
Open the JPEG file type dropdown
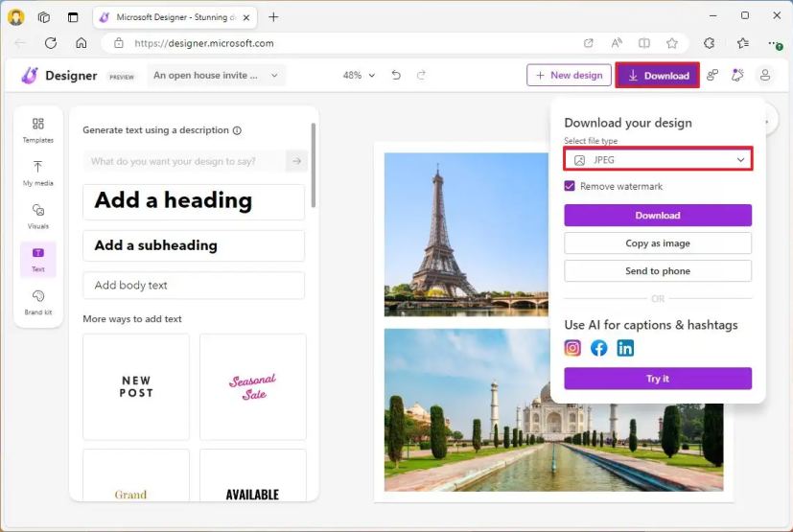tap(658, 160)
